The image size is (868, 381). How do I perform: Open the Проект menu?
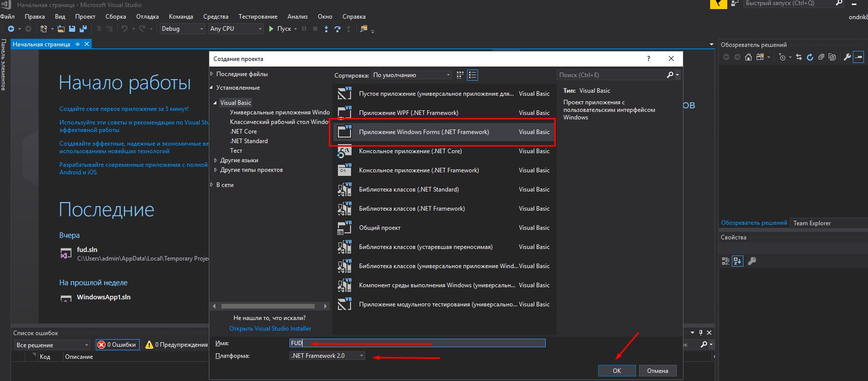point(85,17)
